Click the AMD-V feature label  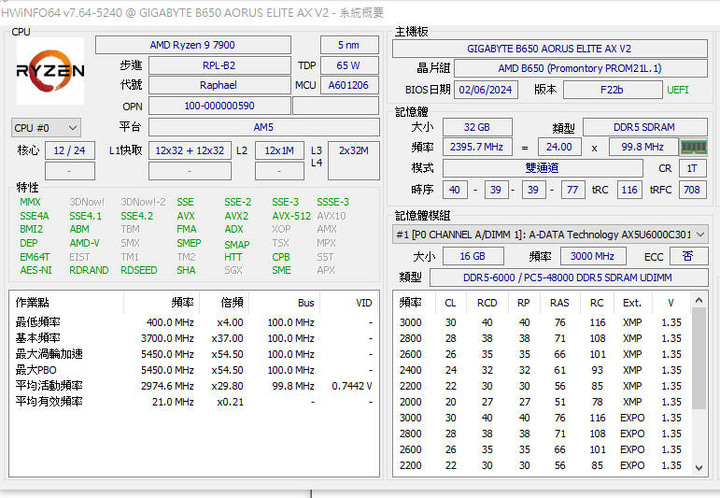pyautogui.click(x=84, y=243)
